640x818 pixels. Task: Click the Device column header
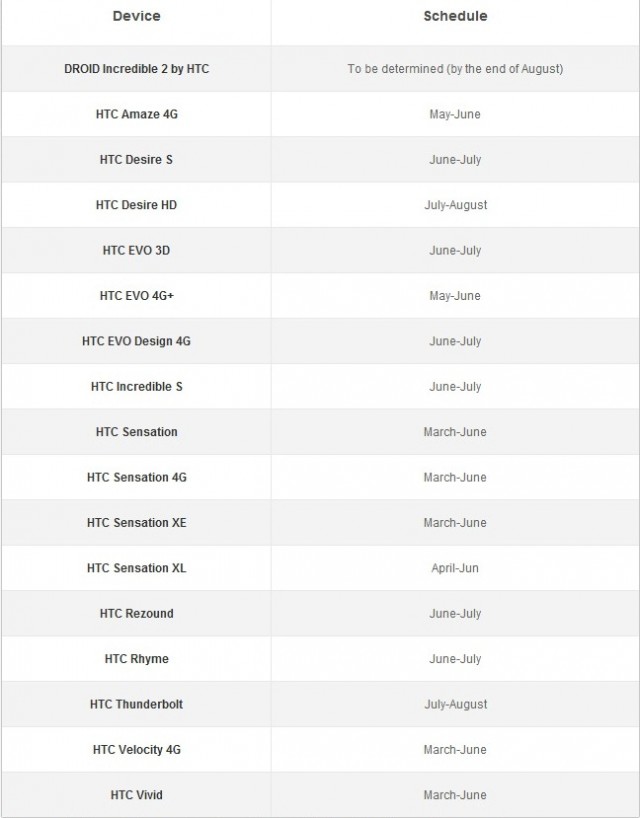point(136,16)
